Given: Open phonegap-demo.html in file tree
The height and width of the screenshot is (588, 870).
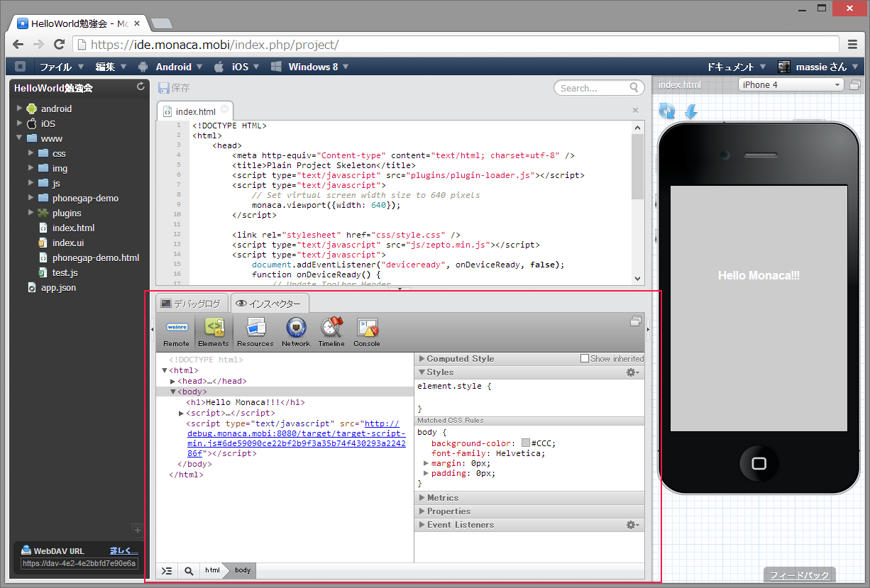Looking at the screenshot, I should coord(95,257).
